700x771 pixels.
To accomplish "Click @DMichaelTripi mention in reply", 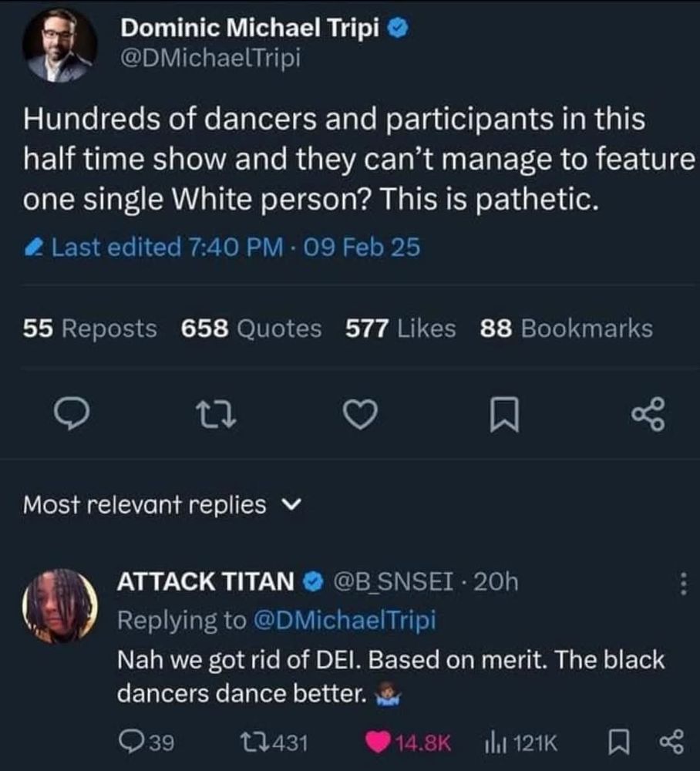I will point(345,620).
